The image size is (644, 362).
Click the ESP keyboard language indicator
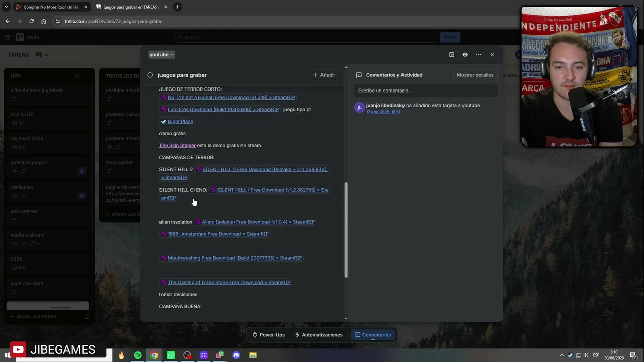pyautogui.click(x=597, y=356)
